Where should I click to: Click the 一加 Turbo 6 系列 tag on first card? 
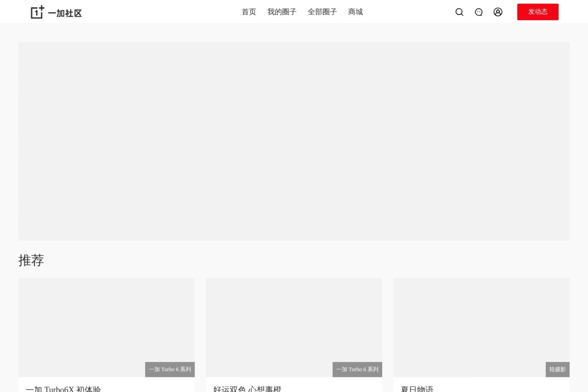[170, 369]
